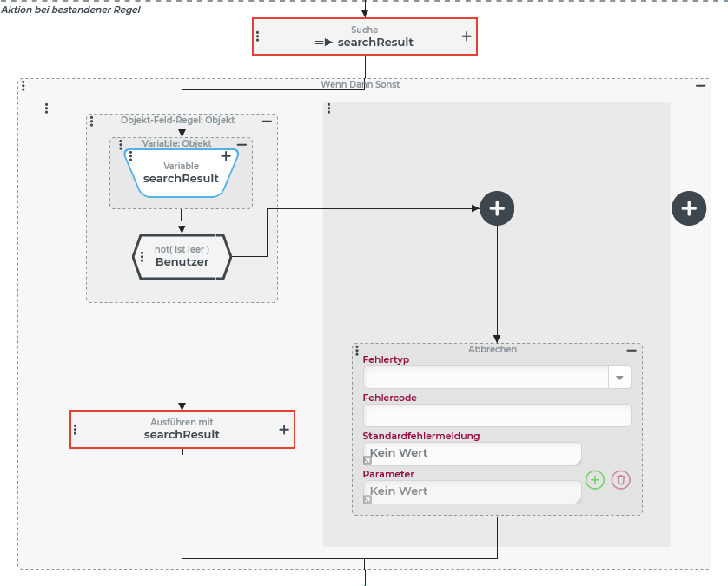Open three-dot menu of Wenn Dann Sonst
The image size is (728, 586).
[x=23, y=85]
